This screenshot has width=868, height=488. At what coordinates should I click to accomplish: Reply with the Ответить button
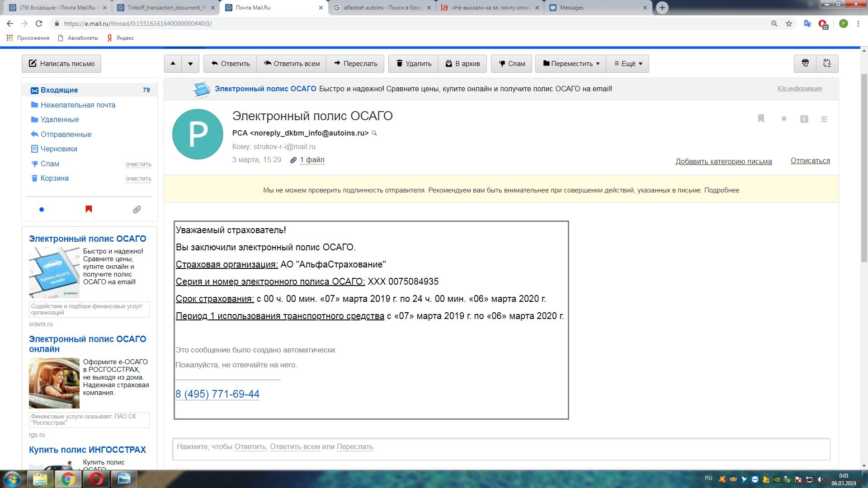coord(230,64)
